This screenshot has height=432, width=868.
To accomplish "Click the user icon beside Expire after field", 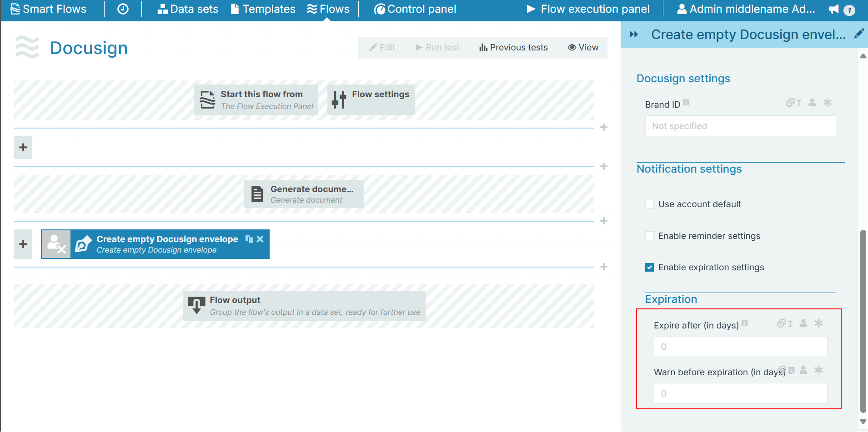I will coord(803,323).
